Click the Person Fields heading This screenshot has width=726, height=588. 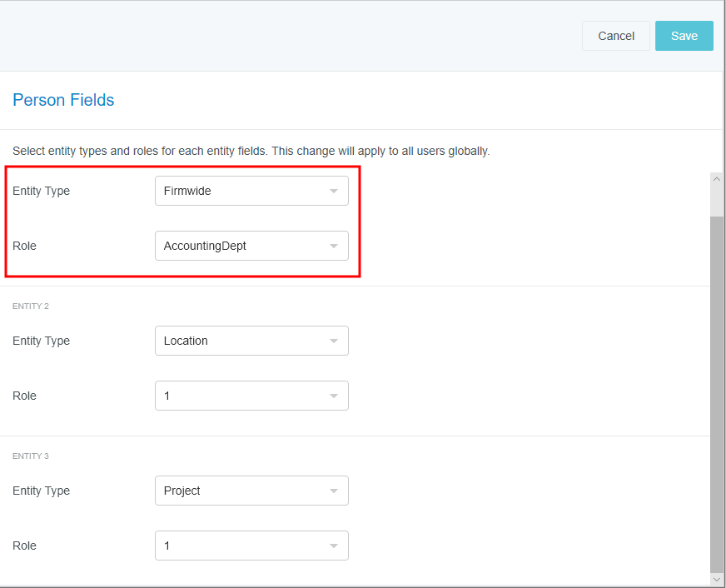tap(63, 100)
